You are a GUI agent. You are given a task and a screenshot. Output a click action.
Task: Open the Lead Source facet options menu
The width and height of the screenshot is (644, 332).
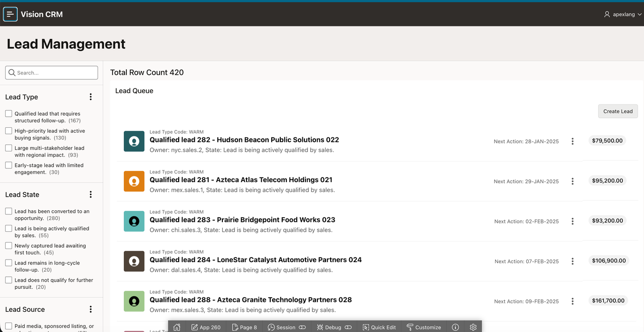pyautogui.click(x=91, y=309)
